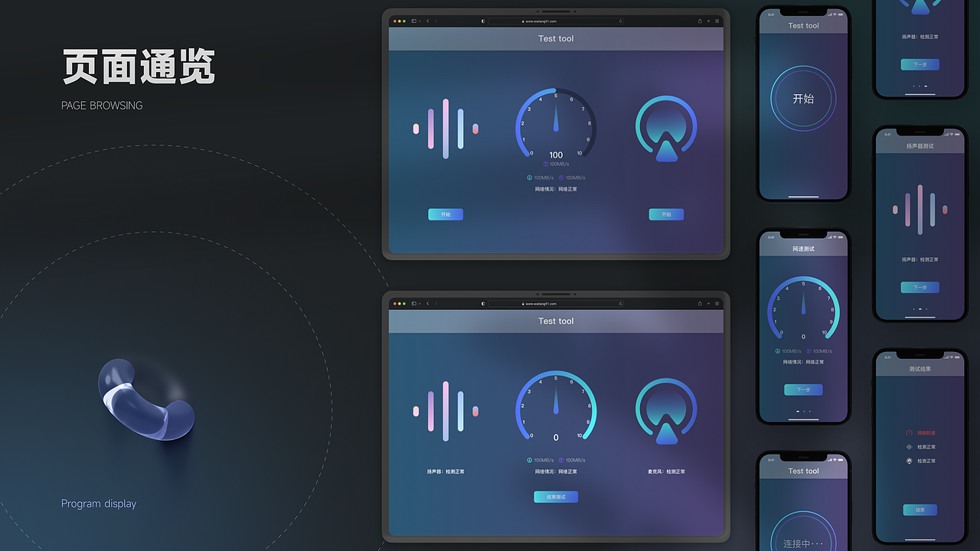Click 开始 button under the microphone icon
This screenshot has width=980, height=551.
click(x=666, y=214)
